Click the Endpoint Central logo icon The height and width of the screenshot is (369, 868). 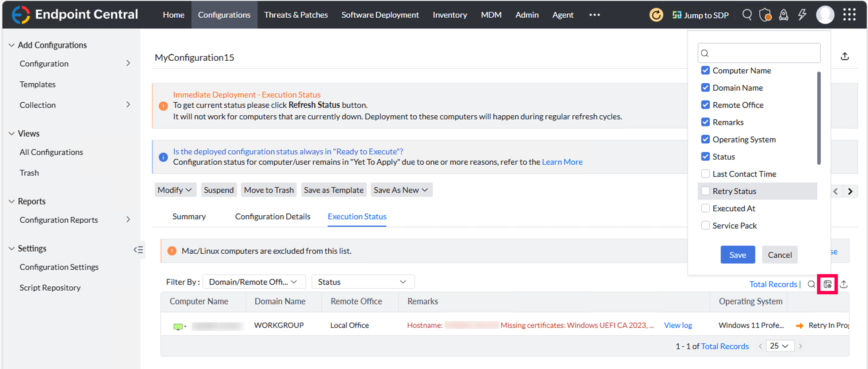click(21, 14)
